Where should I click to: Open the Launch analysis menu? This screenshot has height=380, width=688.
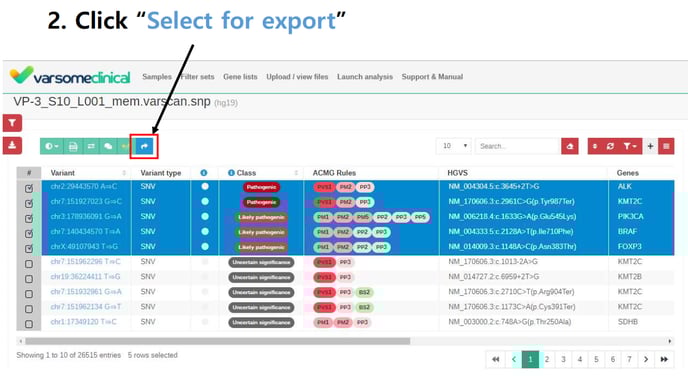tap(365, 77)
